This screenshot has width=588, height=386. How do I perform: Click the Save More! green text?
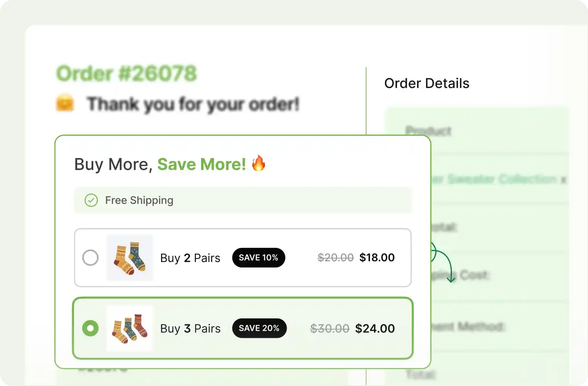point(201,164)
